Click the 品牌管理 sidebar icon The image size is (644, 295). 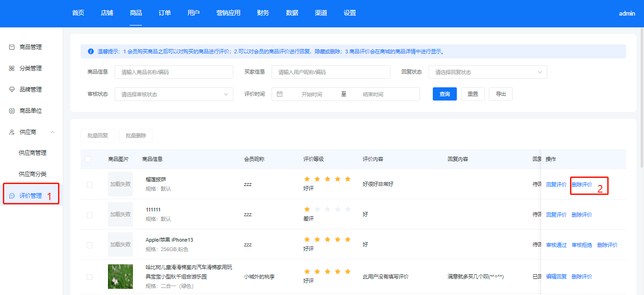12,90
